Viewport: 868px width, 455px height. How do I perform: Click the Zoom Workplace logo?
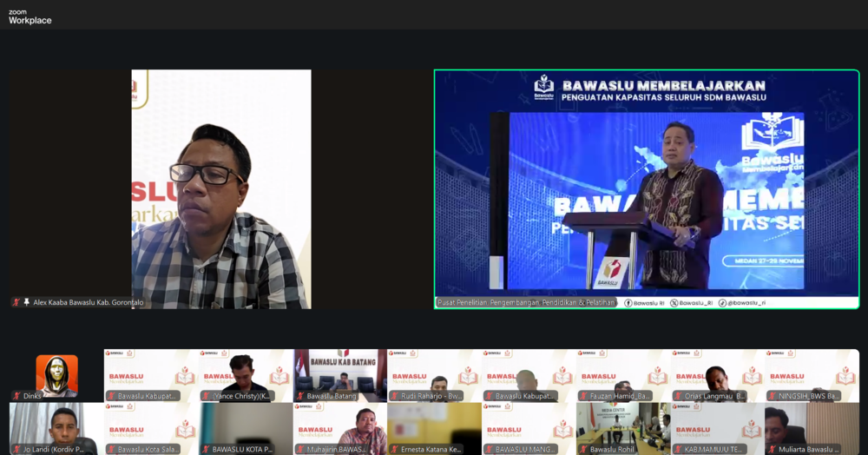point(30,16)
